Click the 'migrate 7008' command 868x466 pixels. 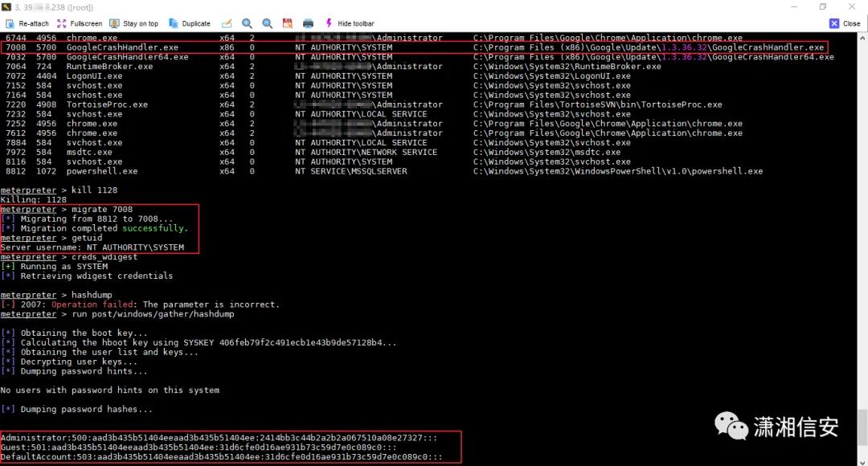tap(102, 209)
